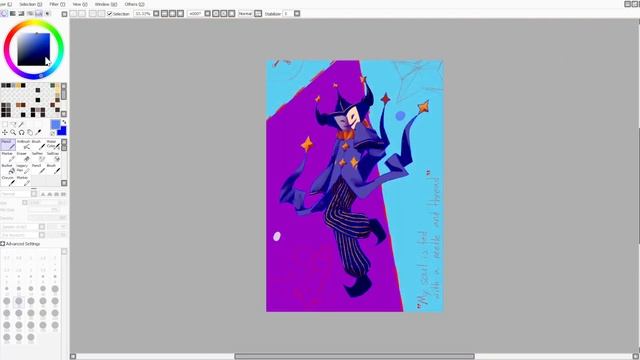Image resolution: width=640 pixels, height=360 pixels.
Task: Adjust the brush Size slider
Action: click(x=47, y=202)
